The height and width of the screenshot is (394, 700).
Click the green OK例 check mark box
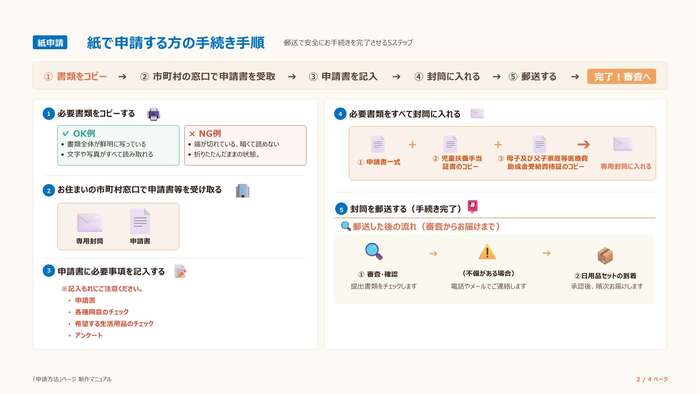[x=118, y=145]
